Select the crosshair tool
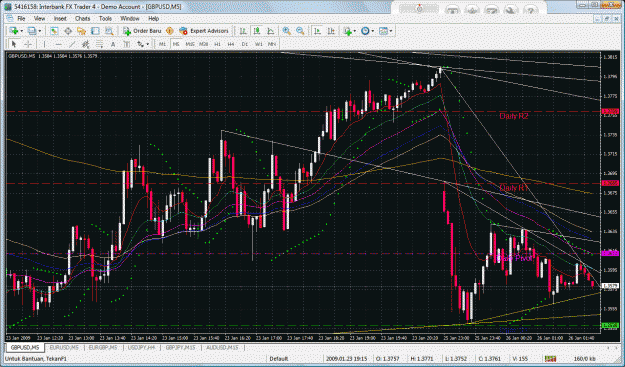This screenshot has height=367, width=625. 28,44
